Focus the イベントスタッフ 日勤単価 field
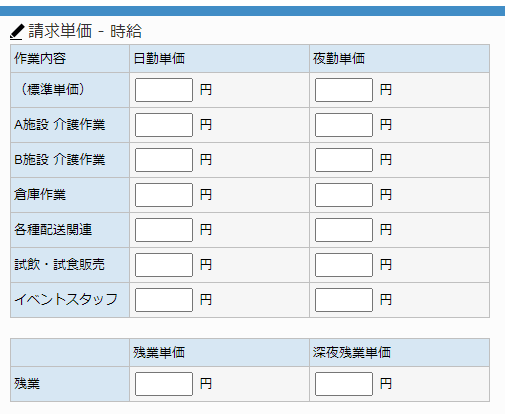Image resolution: width=505 pixels, height=414 pixels. pyautogui.click(x=164, y=300)
